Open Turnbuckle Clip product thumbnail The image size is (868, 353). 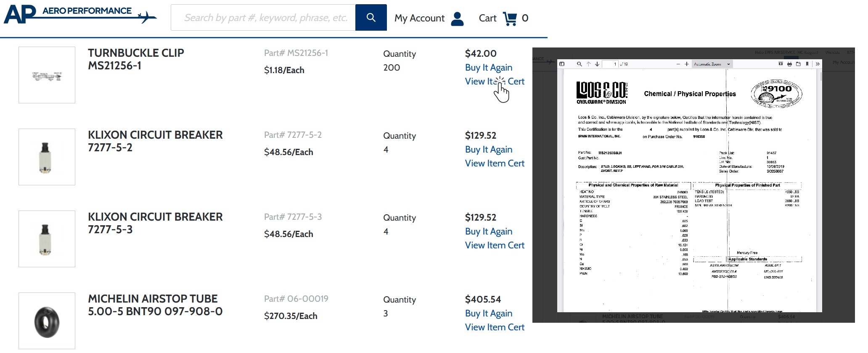(x=47, y=75)
